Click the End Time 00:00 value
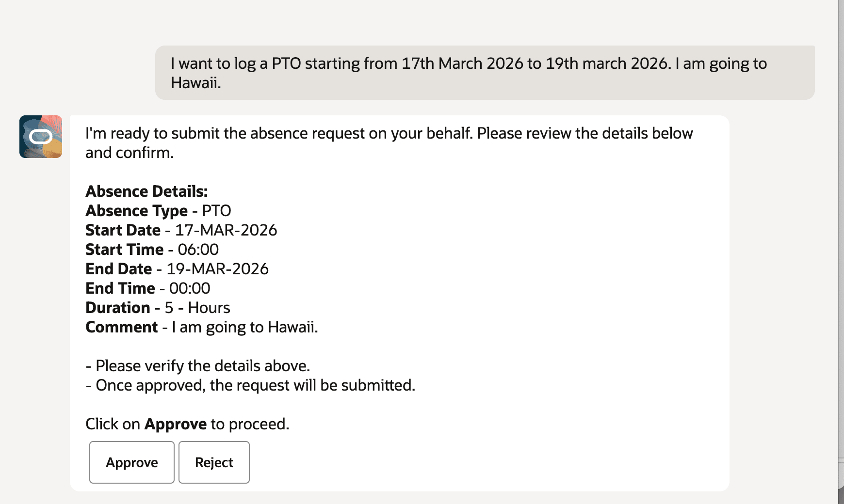The height and width of the screenshot is (504, 844). click(x=147, y=288)
